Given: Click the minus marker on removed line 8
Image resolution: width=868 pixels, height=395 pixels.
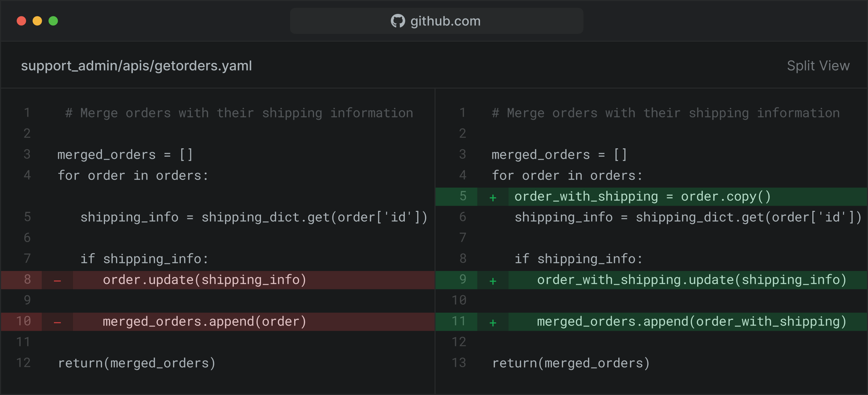Looking at the screenshot, I should (x=57, y=281).
